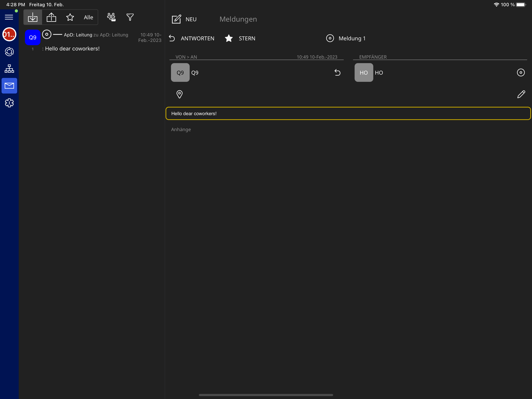The height and width of the screenshot is (399, 532).
Task: Open the group recipients icon
Action: pyautogui.click(x=111, y=17)
